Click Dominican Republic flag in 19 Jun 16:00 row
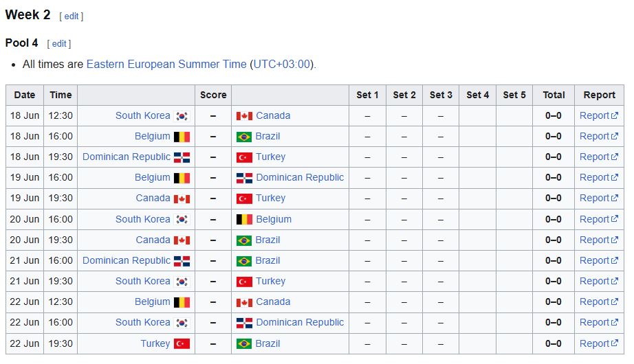Viewport: 634px width, 364px height. [244, 178]
